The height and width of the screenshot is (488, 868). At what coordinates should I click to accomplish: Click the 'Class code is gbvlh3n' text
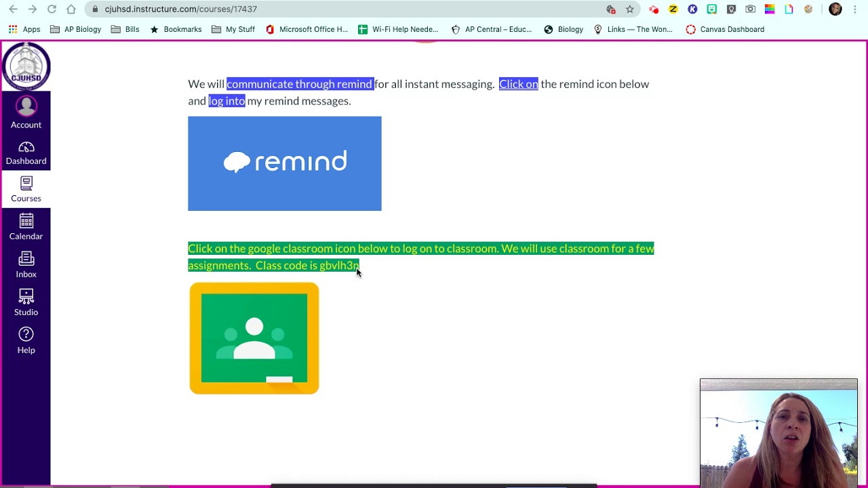coord(307,265)
